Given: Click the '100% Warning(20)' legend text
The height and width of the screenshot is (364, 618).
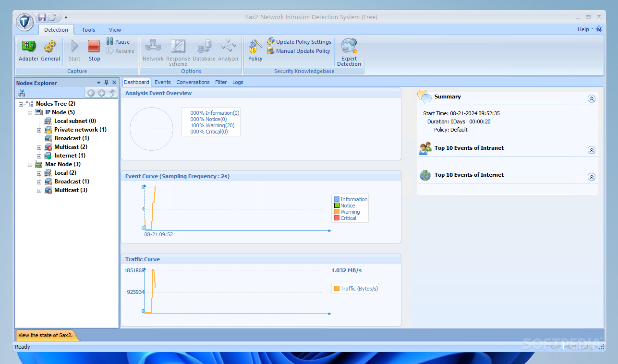Looking at the screenshot, I should pos(212,125).
